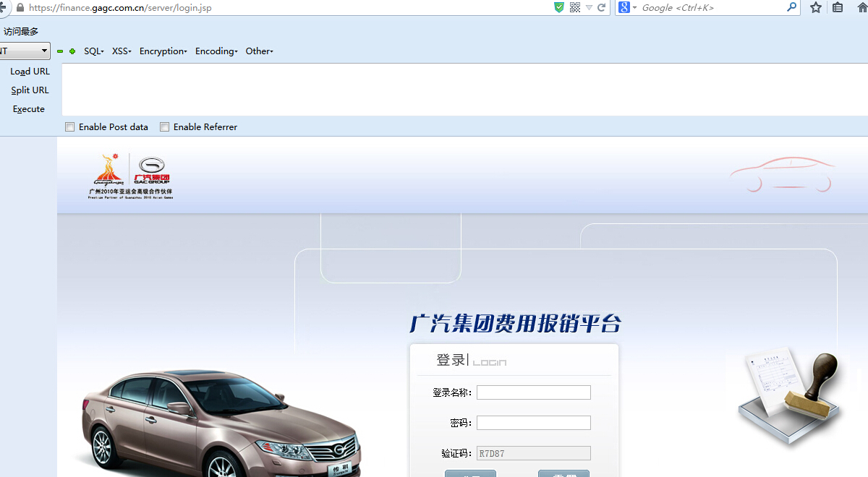Bookmark this page with the star icon
Viewport: 868px width, 477px height.
816,7
